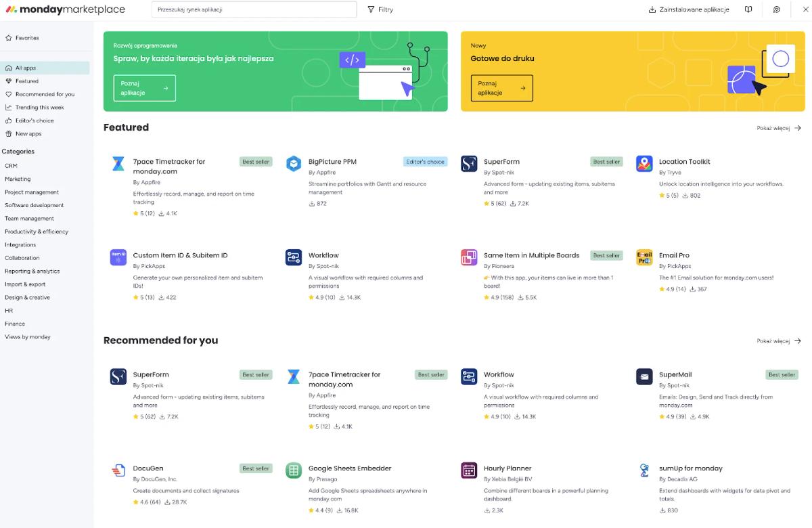Select Design & creative category
The image size is (812, 528).
27,297
